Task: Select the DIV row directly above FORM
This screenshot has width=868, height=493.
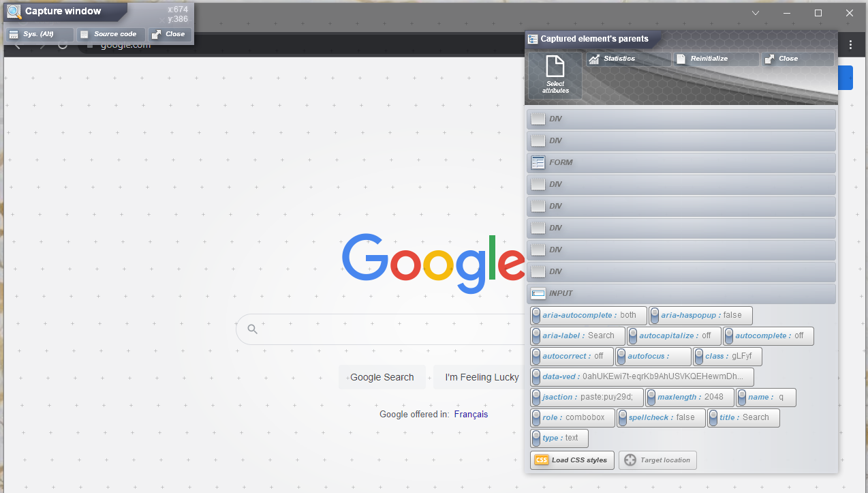Action: 681,140
